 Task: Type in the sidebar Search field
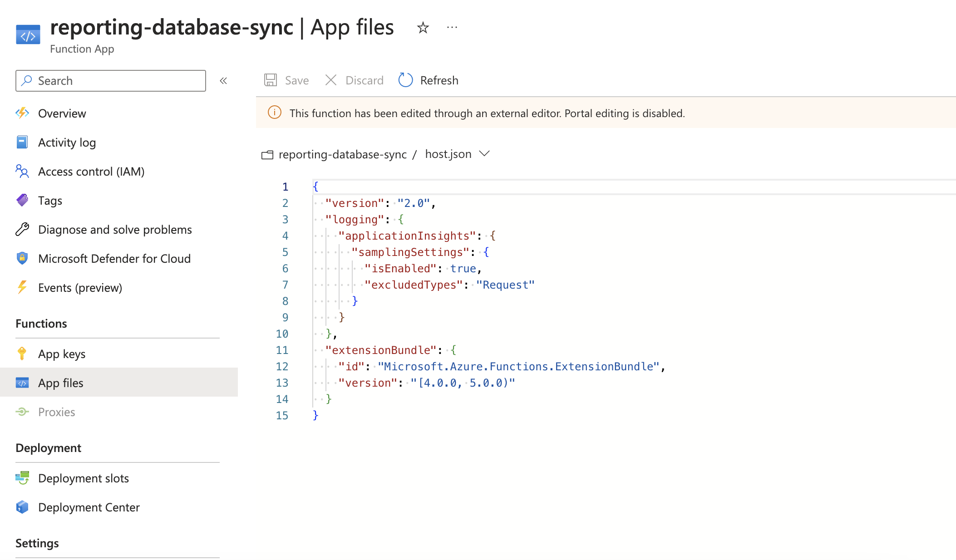pos(118,81)
